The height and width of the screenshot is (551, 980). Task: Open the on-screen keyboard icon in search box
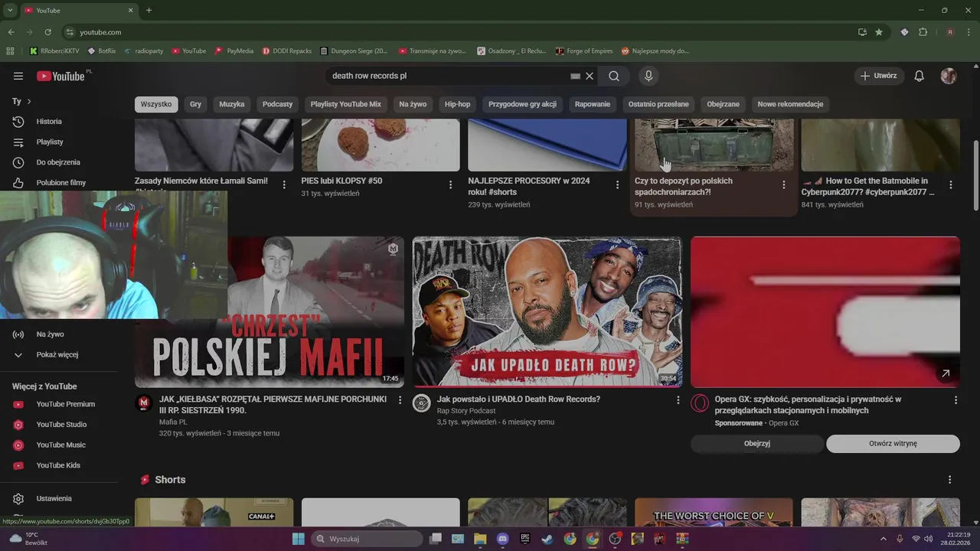pos(575,76)
